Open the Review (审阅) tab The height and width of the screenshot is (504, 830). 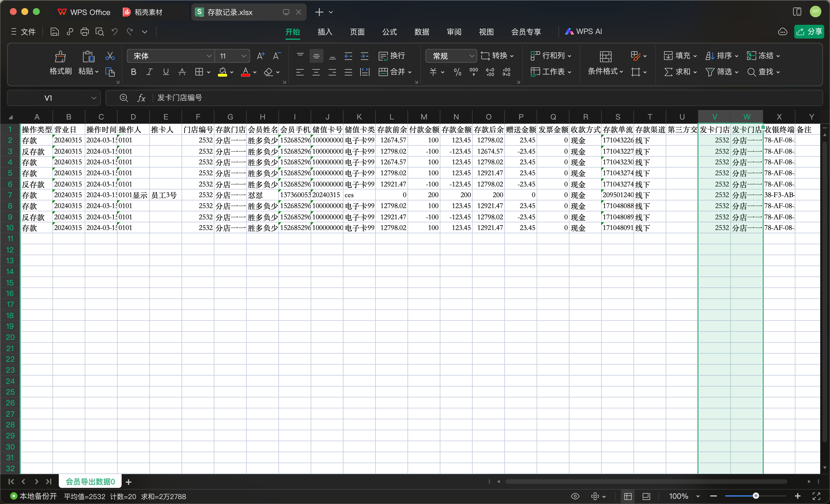click(454, 32)
